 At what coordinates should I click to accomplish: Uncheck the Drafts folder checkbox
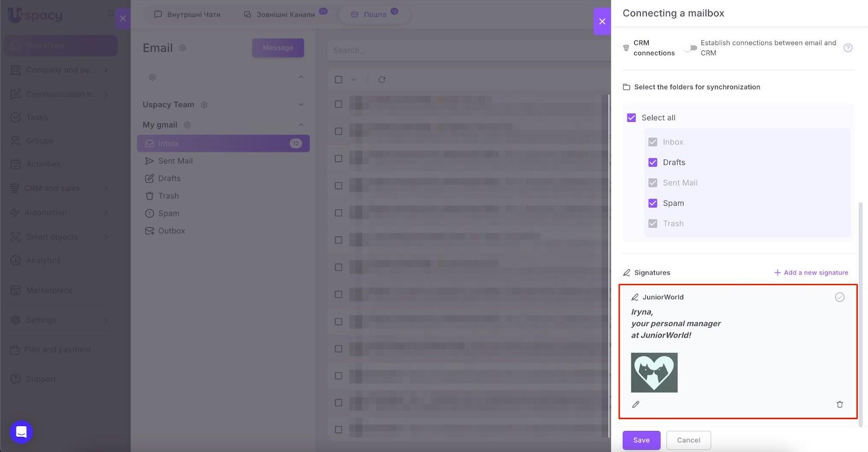(x=653, y=163)
